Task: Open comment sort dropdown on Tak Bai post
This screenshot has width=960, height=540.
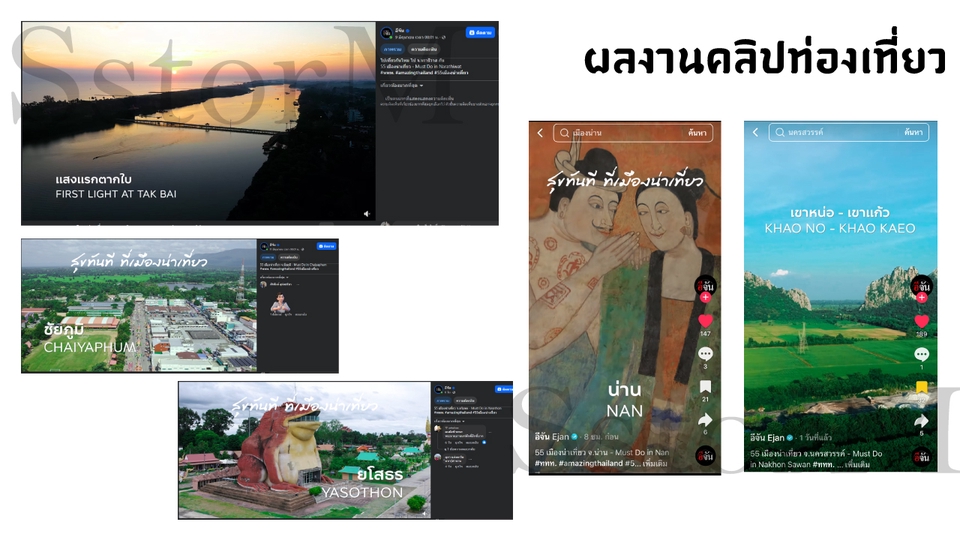Action: pos(402,86)
